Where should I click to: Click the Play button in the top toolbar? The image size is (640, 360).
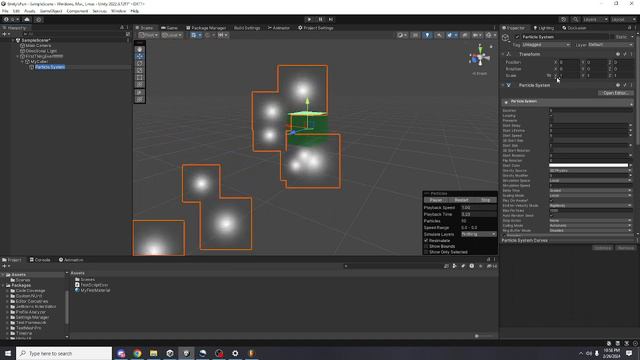pos(309,19)
